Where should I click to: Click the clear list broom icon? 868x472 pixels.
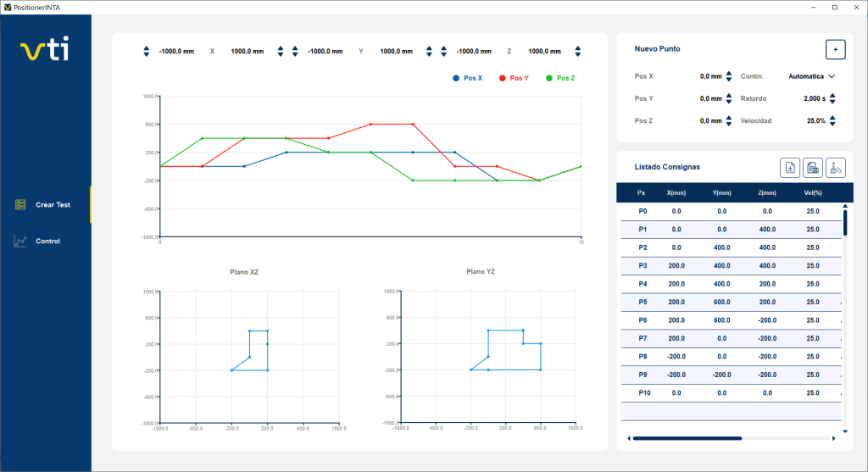pos(835,168)
